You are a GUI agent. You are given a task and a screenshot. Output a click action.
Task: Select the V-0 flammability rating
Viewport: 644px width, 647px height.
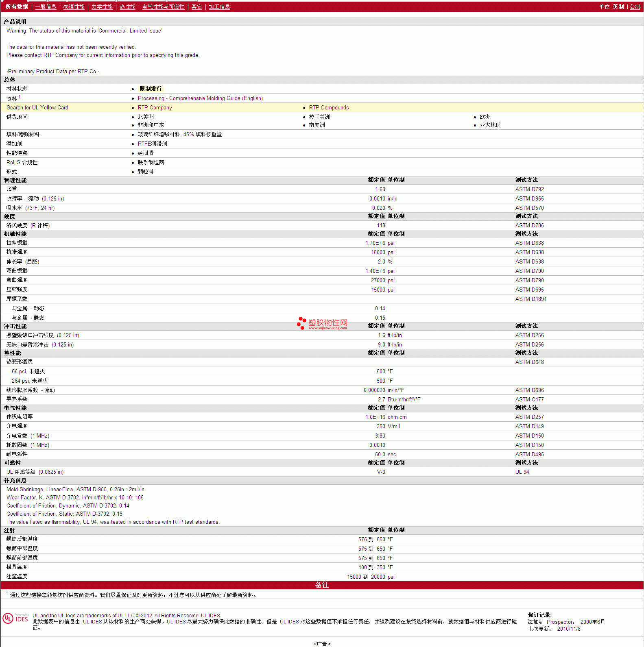[x=381, y=472]
